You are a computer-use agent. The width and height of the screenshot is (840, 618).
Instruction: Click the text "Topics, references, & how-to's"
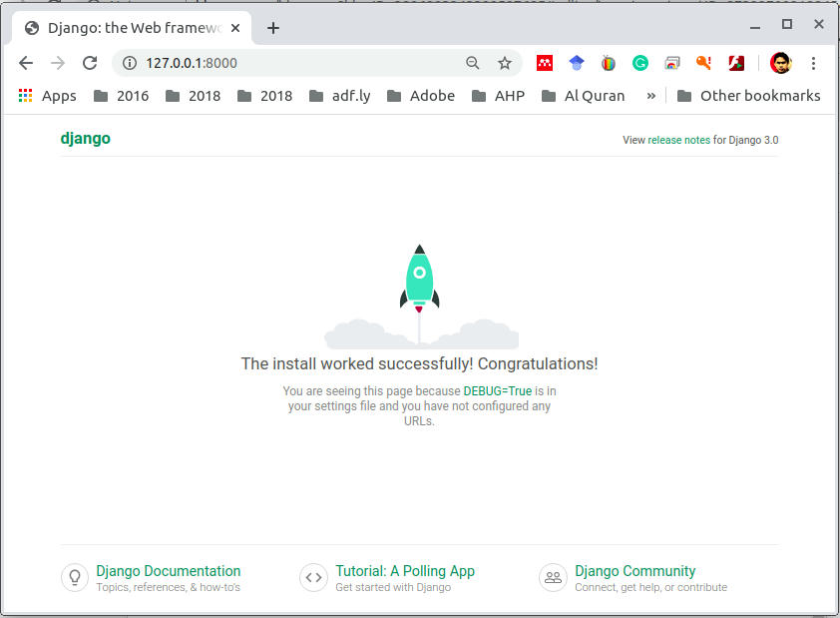pos(169,587)
